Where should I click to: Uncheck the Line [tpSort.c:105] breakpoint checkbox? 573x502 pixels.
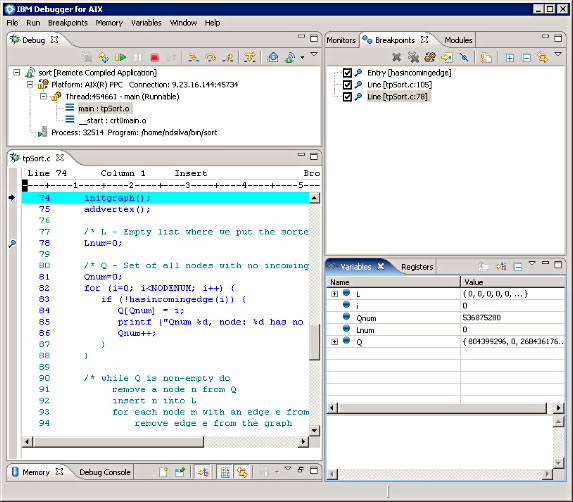(x=347, y=85)
